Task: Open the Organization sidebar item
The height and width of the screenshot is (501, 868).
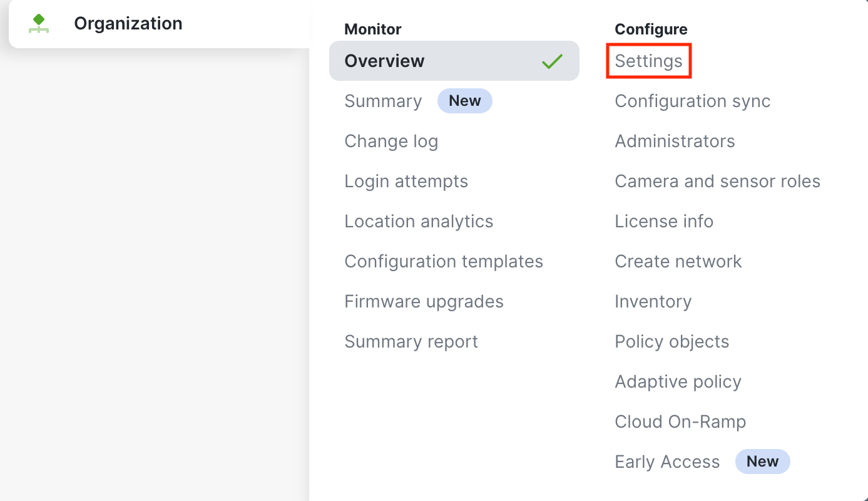Action: (x=128, y=24)
